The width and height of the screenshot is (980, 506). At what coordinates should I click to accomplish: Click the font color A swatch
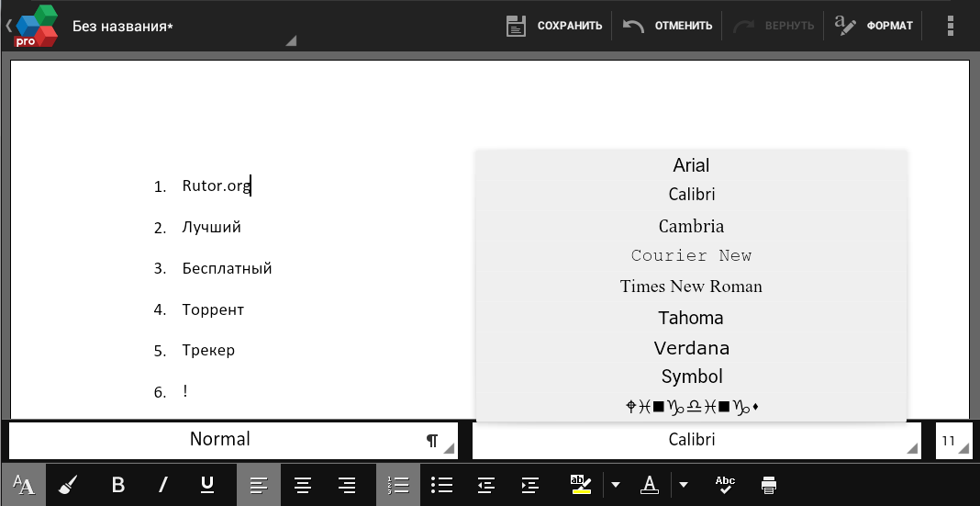point(650,485)
